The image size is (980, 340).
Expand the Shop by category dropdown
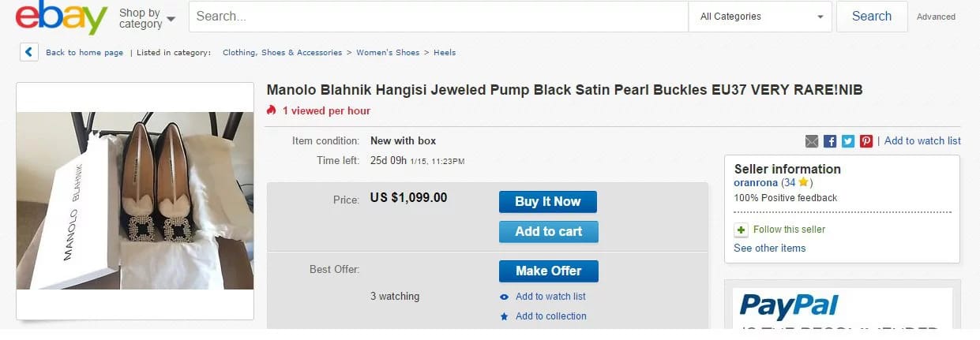(x=147, y=18)
